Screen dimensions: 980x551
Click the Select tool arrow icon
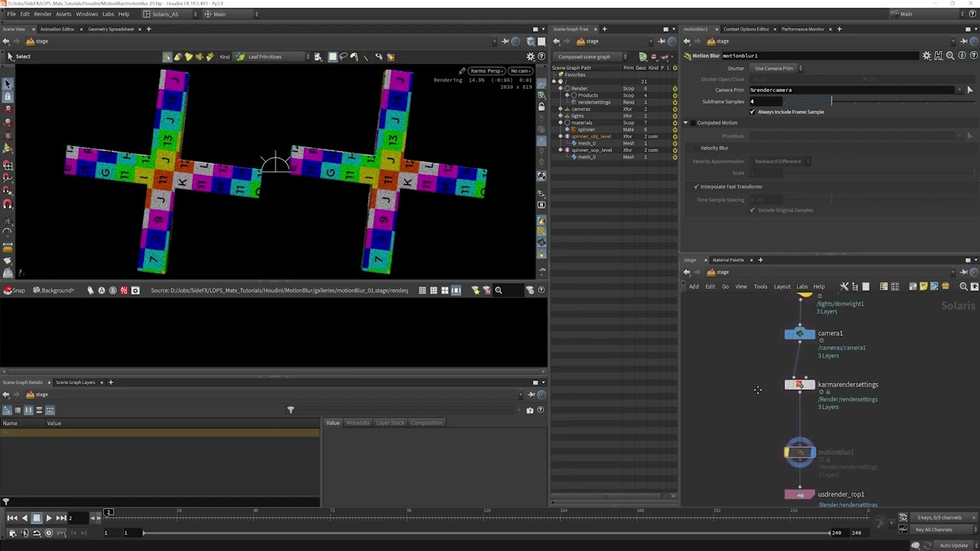[10, 57]
